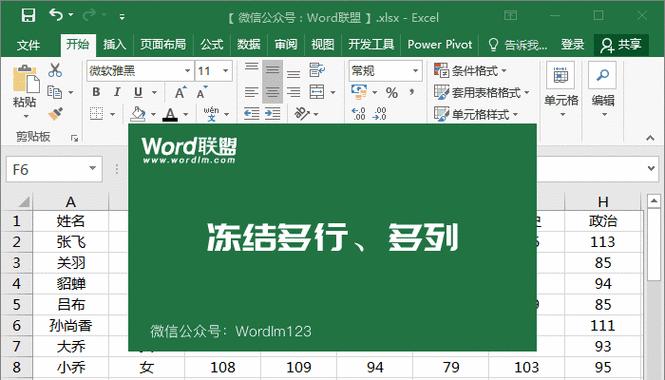This screenshot has height=380, width=665.
Task: Click the Paste clipboard icon
Action: [25, 79]
